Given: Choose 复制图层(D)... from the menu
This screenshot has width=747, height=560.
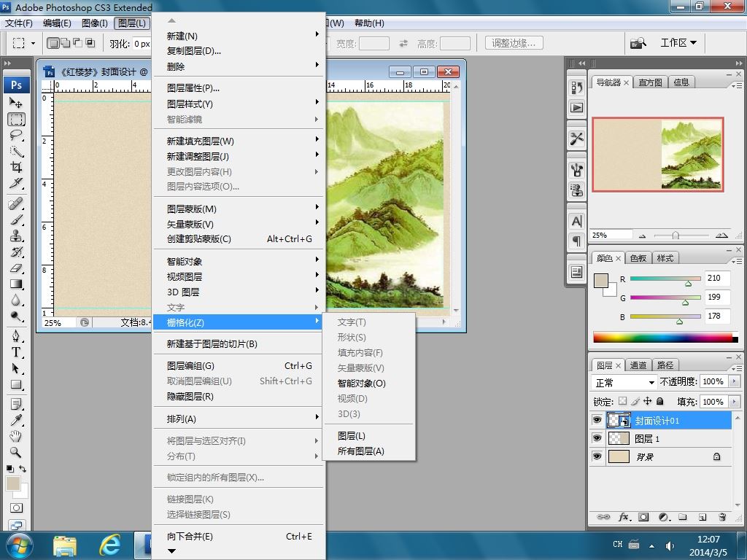Looking at the screenshot, I should pos(239,51).
